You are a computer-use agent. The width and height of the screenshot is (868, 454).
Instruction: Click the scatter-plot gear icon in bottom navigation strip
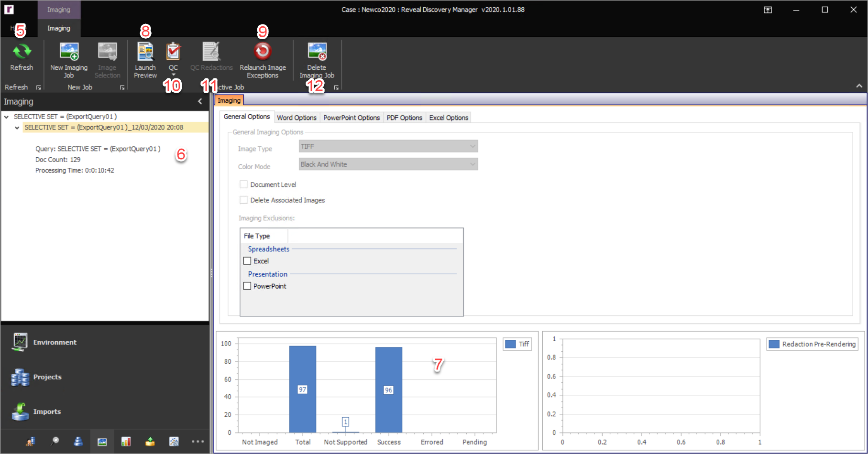tap(174, 442)
